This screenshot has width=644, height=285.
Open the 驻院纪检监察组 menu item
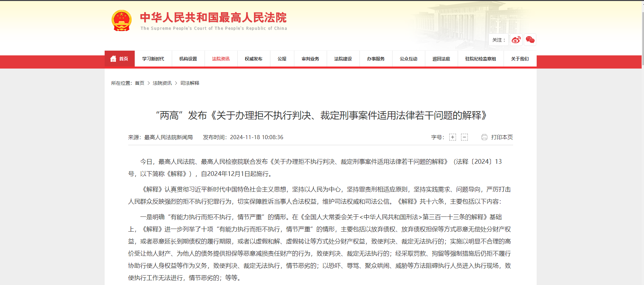[481, 59]
